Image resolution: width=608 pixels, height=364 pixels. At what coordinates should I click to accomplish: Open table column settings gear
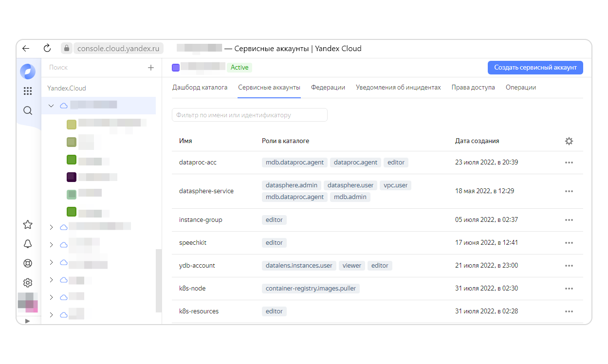[569, 141]
